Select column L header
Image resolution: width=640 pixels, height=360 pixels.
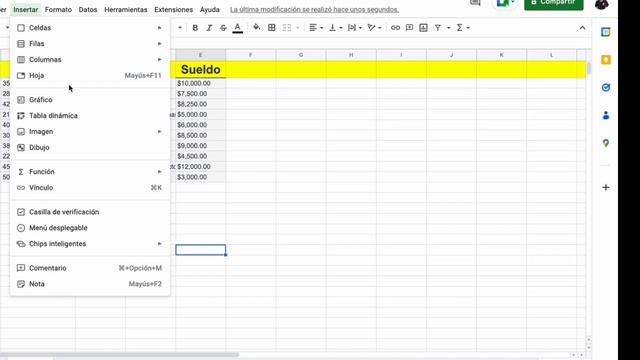point(551,55)
